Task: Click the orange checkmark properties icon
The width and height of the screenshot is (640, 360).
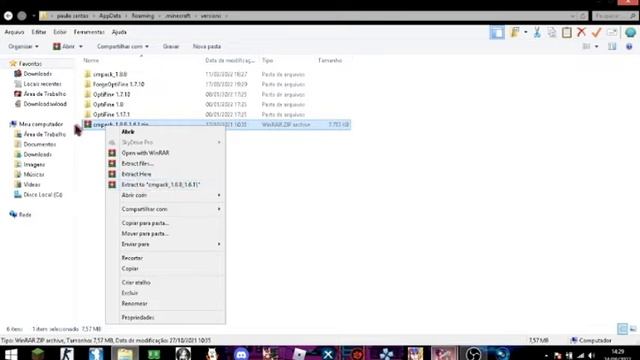Action: click(x=596, y=32)
